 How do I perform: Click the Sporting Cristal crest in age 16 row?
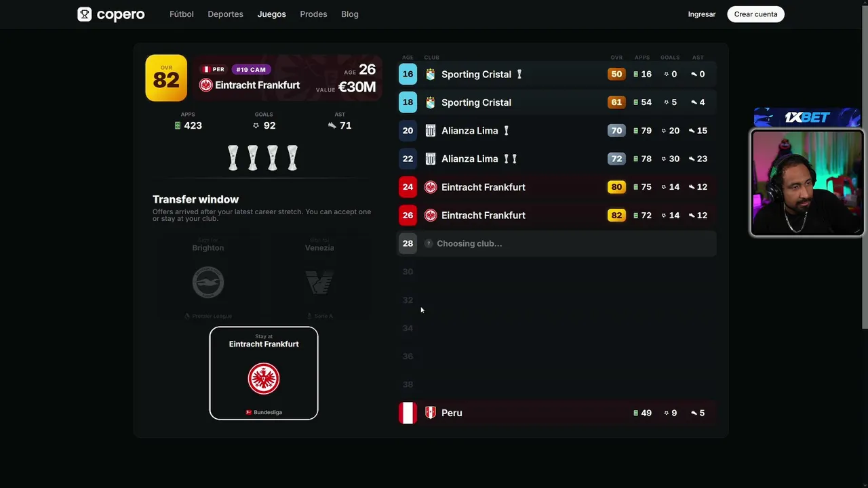click(x=430, y=75)
